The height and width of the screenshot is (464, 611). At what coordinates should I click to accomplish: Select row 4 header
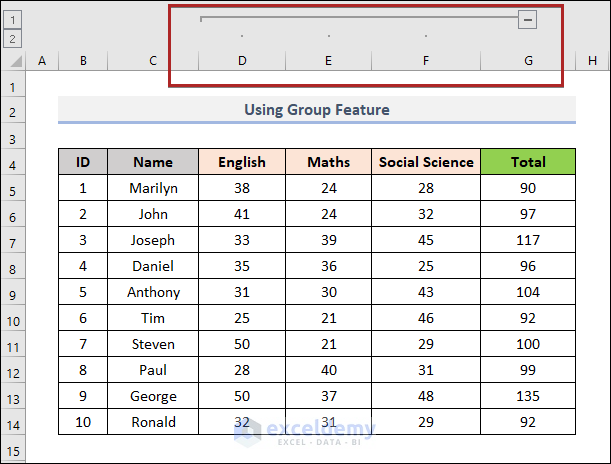14,162
